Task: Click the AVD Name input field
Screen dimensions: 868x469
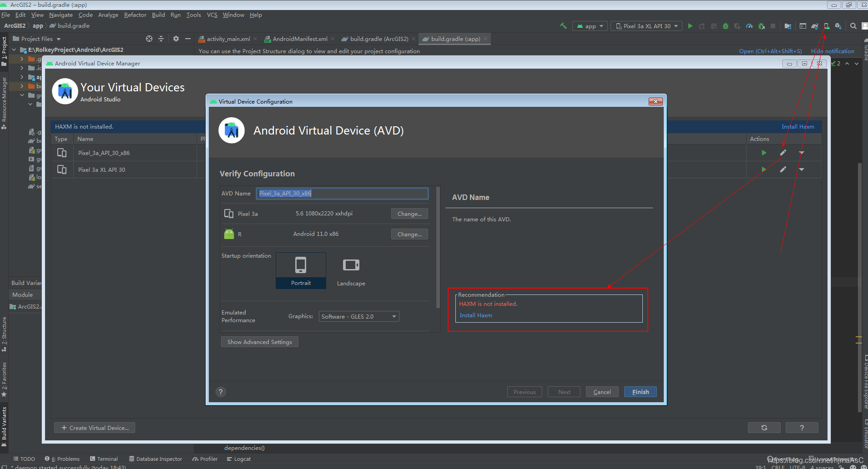Action: (342, 194)
